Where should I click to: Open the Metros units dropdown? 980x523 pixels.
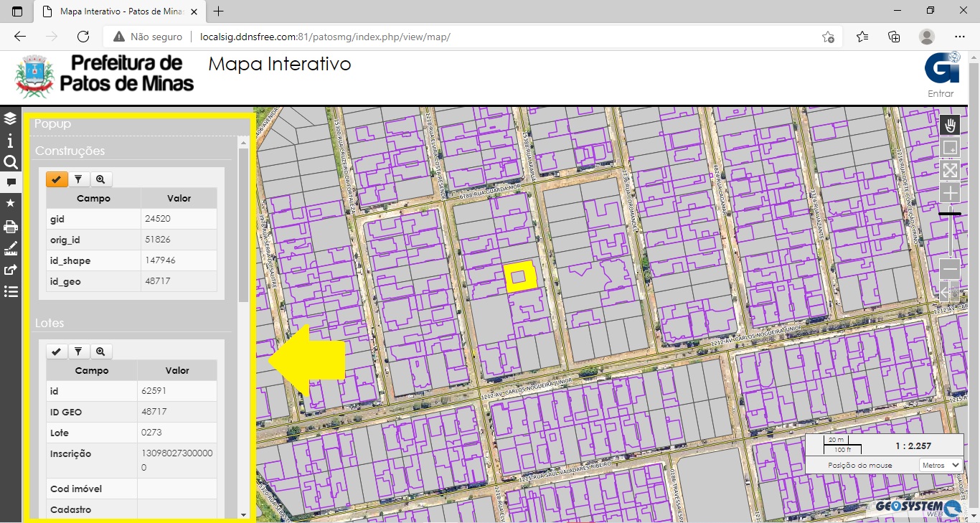coord(941,465)
